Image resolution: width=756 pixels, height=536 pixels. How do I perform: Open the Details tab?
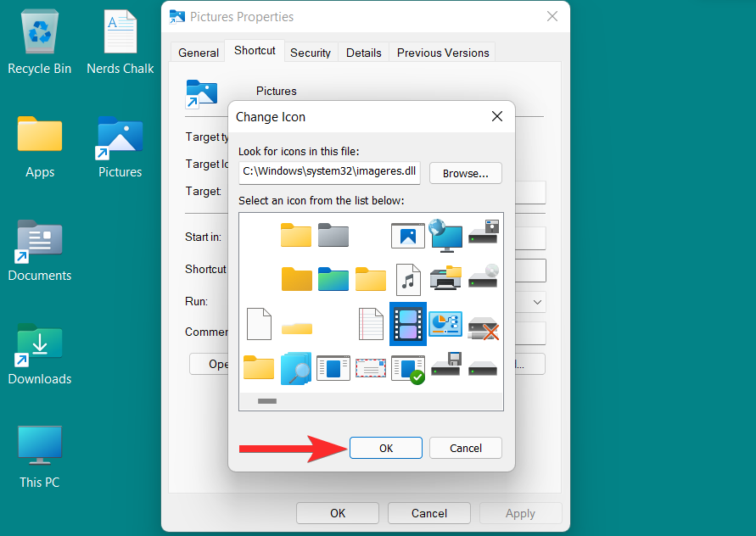(x=363, y=53)
